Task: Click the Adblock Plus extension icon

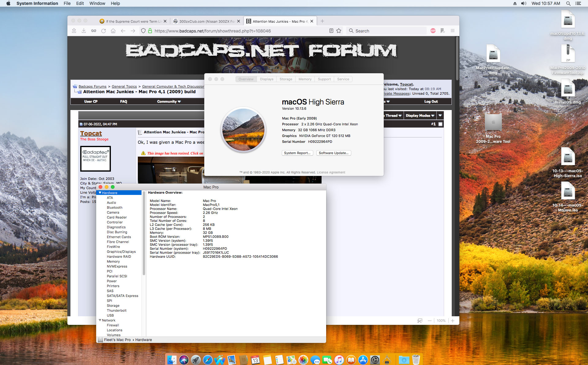Action: tap(433, 31)
